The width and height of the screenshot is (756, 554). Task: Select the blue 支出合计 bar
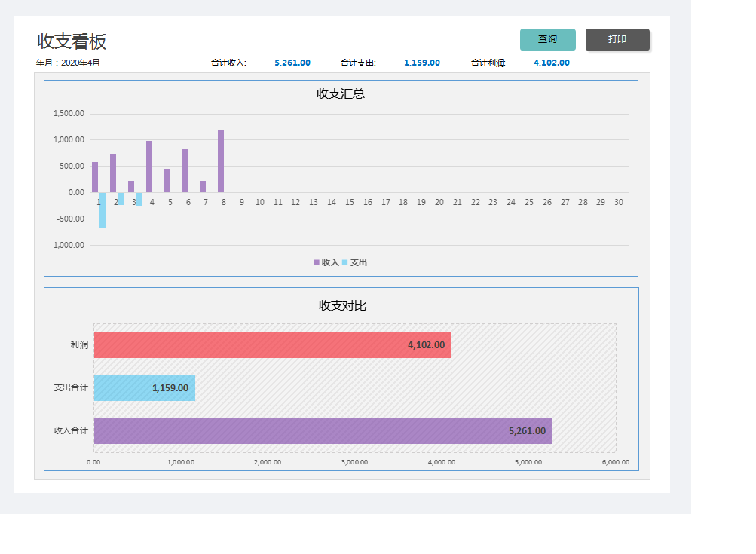143,388
